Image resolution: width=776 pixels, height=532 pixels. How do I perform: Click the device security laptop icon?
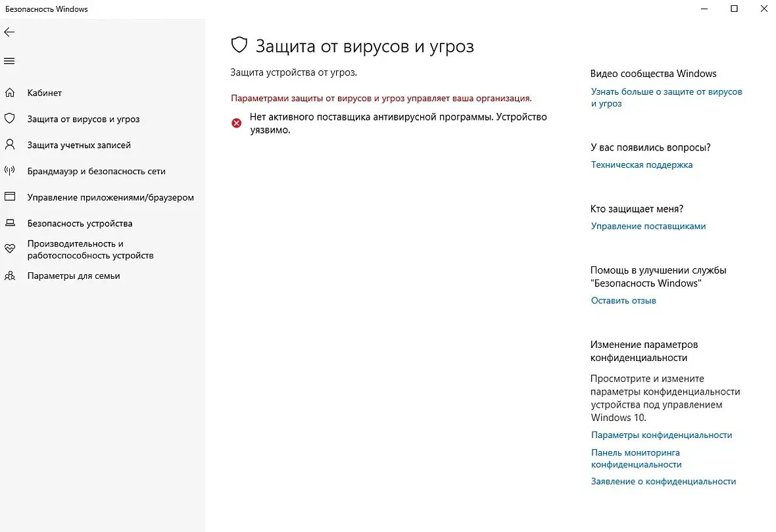click(9, 224)
